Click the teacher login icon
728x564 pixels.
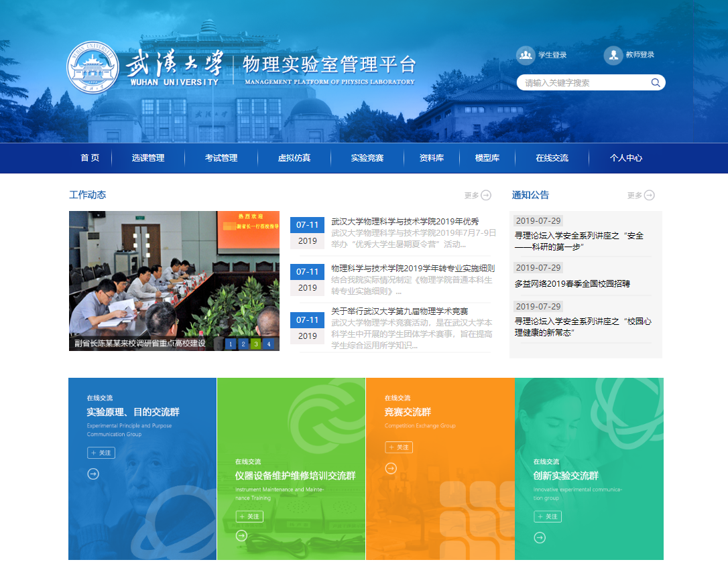pos(613,55)
